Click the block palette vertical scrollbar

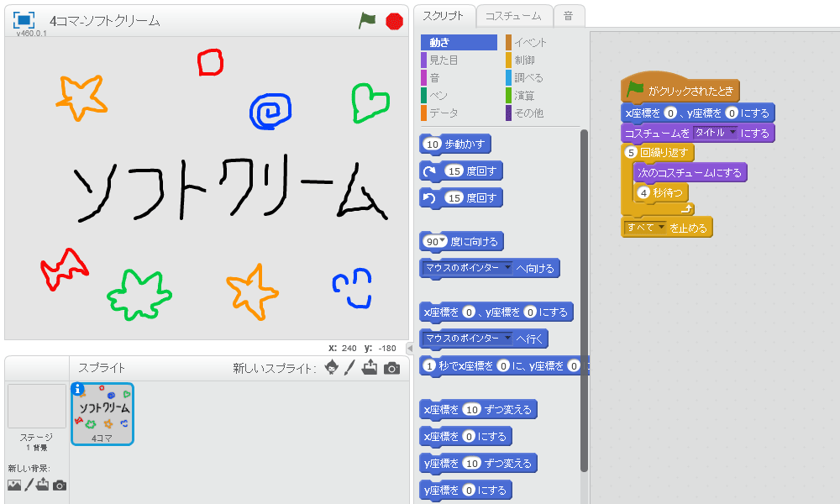click(x=584, y=294)
